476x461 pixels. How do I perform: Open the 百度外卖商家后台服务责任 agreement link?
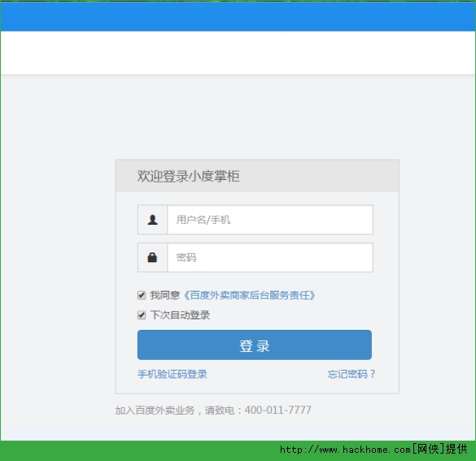click(x=249, y=295)
